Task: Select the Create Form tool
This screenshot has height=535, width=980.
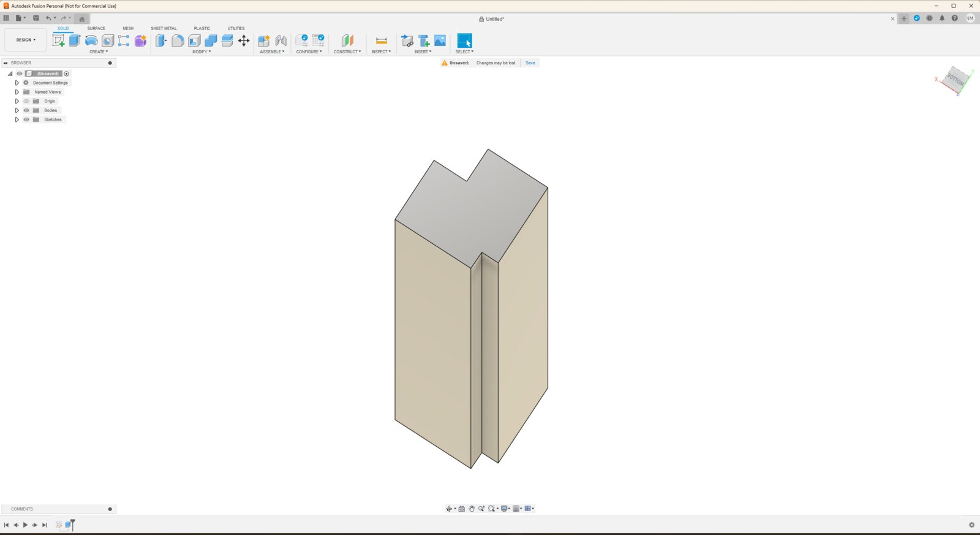Action: [x=140, y=40]
